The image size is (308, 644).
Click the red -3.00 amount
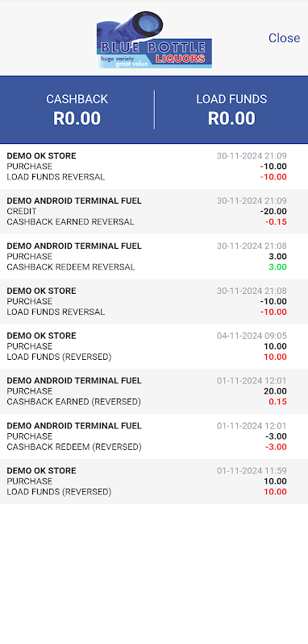coord(275,447)
